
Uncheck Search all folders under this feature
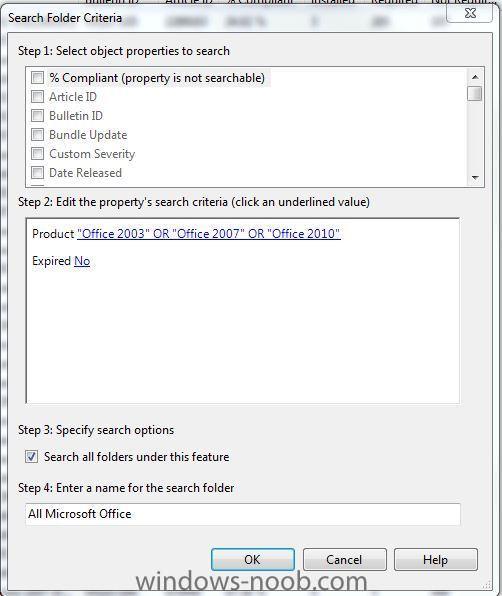click(32, 457)
